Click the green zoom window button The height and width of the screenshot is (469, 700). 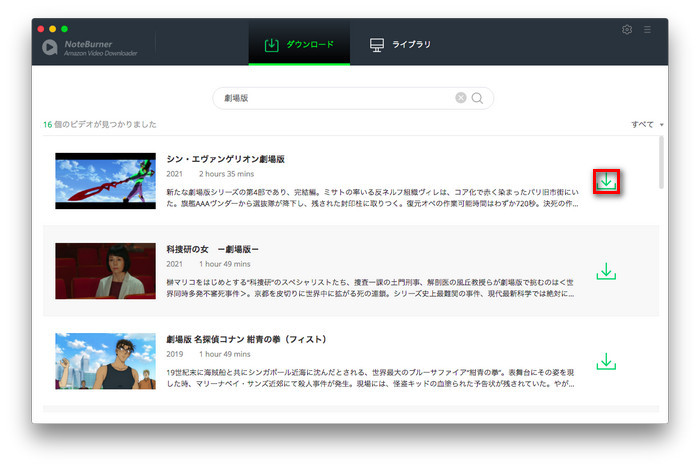point(64,29)
